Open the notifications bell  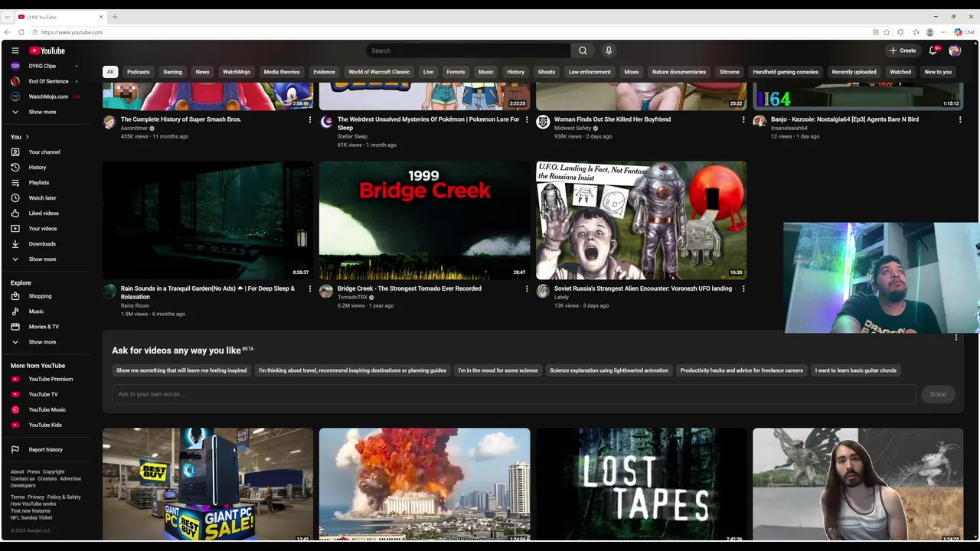click(x=933, y=51)
